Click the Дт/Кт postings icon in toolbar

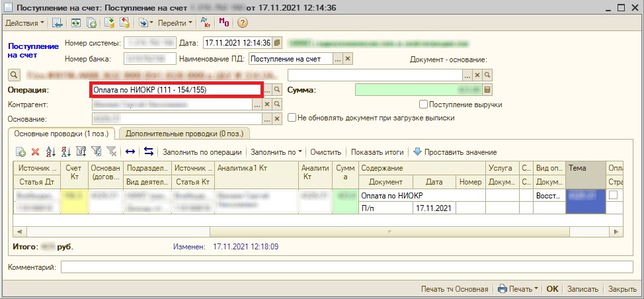(x=205, y=22)
